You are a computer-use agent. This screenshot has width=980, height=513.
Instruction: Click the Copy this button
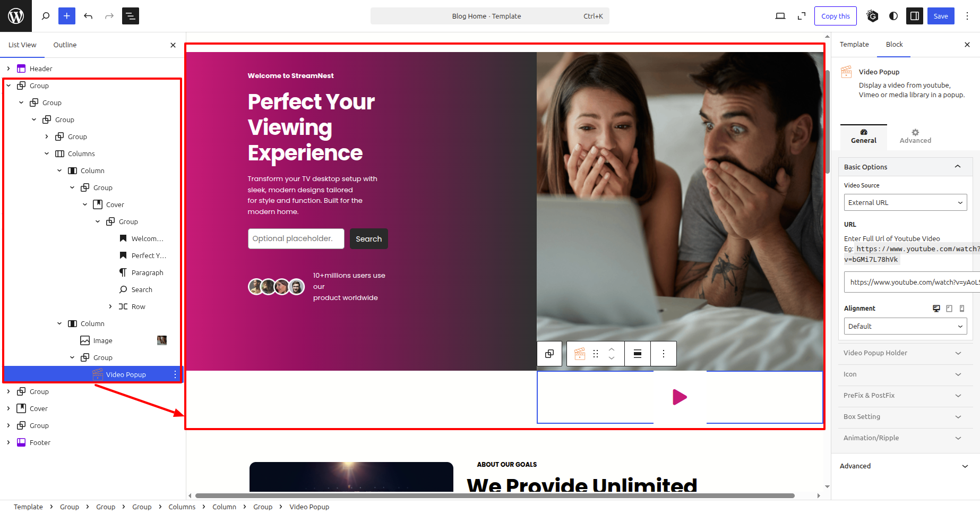836,16
